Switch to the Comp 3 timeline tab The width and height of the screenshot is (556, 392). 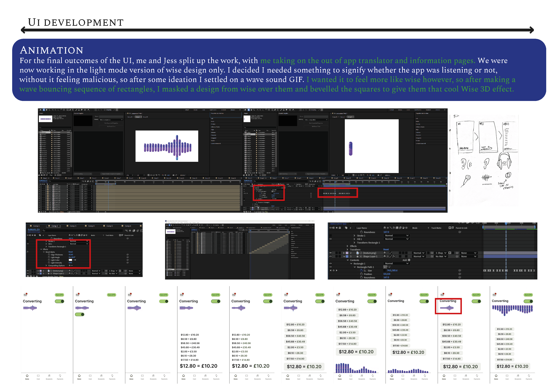(x=73, y=226)
